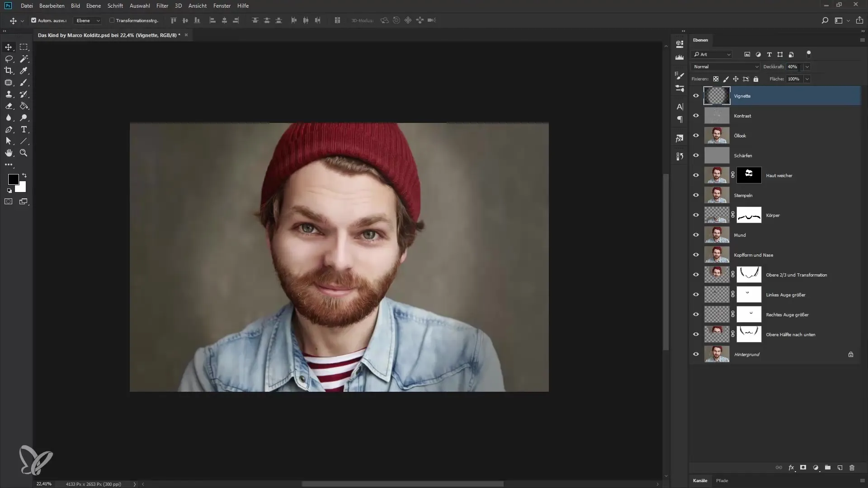Screen dimensions: 868x488
Task: Open the Ebene auto-select dropdown
Action: [88, 20]
